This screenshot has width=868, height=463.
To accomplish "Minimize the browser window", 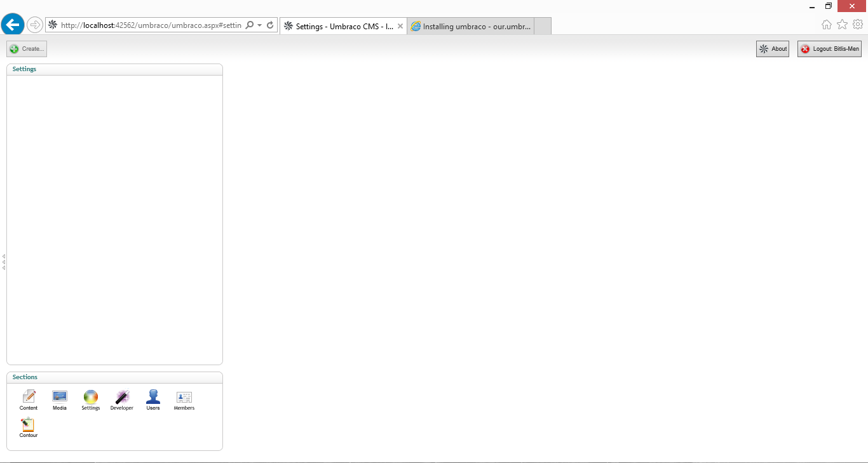I will (812, 6).
